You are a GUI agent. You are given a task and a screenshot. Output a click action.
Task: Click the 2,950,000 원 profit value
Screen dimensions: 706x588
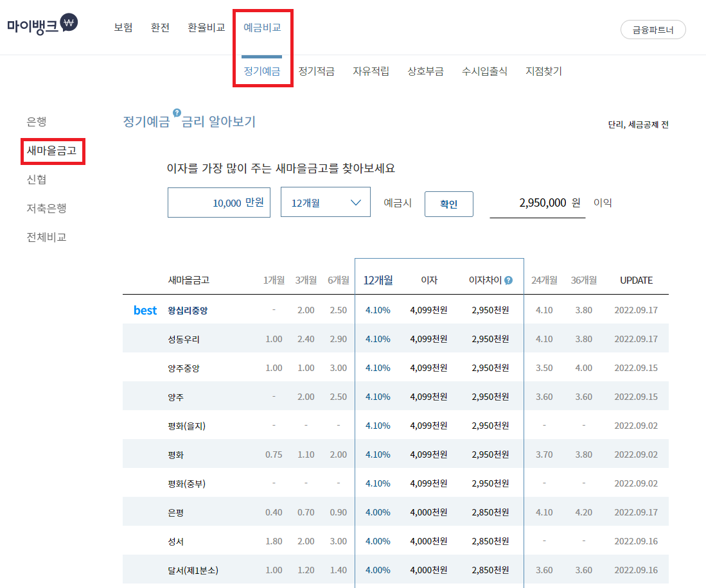[x=550, y=203]
